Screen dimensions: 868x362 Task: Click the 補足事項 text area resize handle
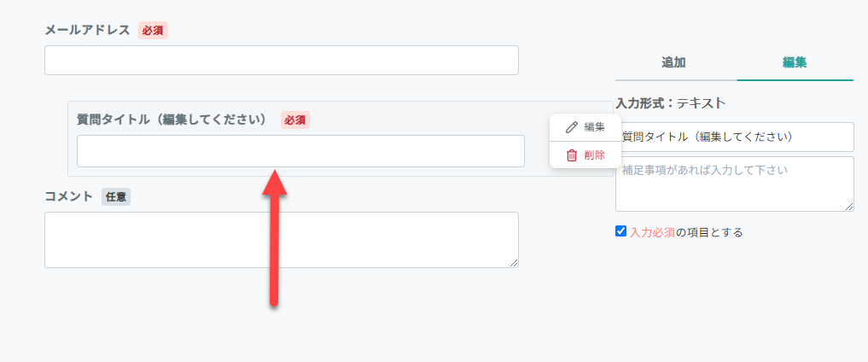click(849, 207)
